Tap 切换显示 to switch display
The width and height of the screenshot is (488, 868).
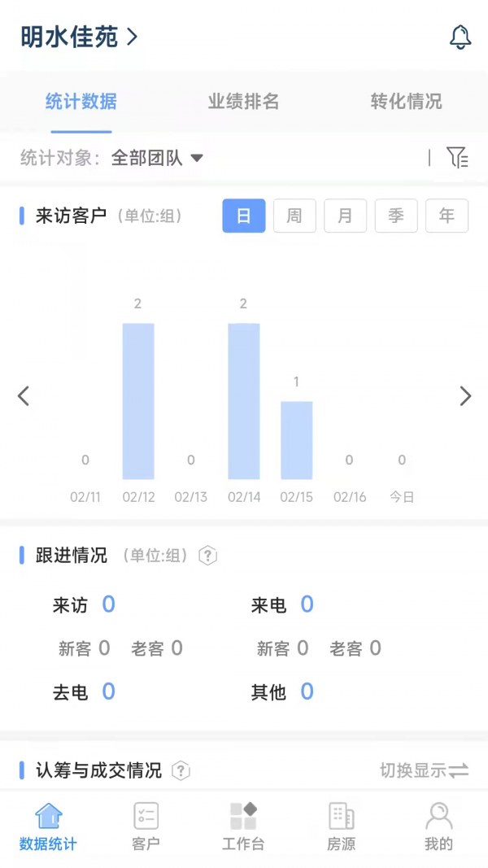[x=424, y=770]
